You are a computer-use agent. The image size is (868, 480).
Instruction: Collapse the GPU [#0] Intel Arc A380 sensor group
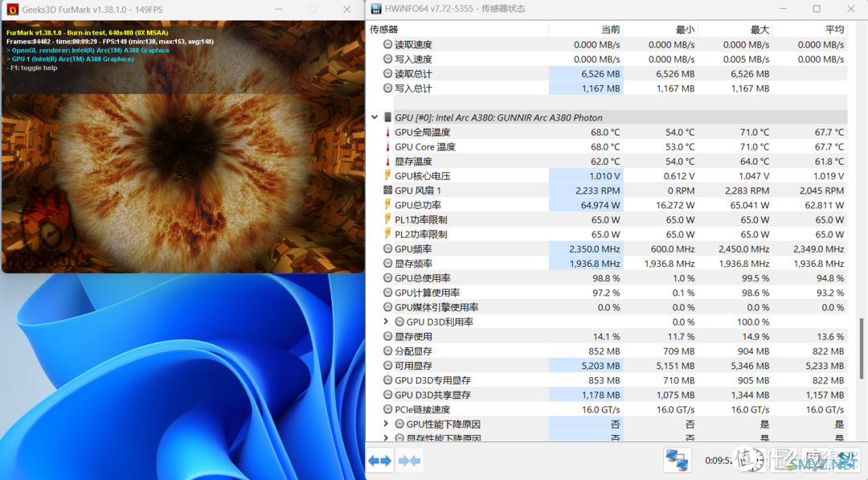pos(375,117)
